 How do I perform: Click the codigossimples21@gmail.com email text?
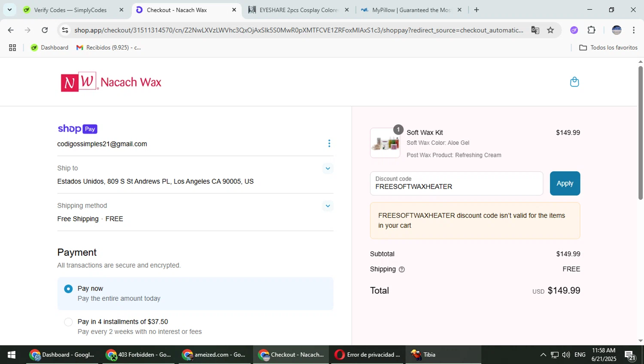click(x=102, y=144)
